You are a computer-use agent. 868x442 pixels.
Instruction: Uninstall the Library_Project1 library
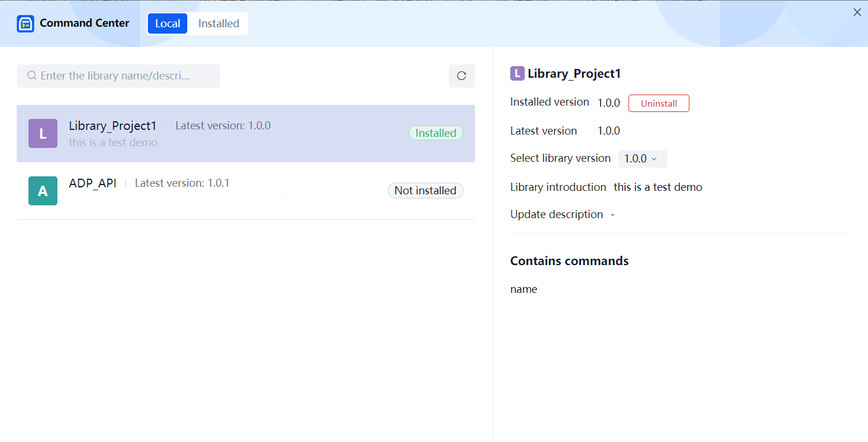(659, 103)
